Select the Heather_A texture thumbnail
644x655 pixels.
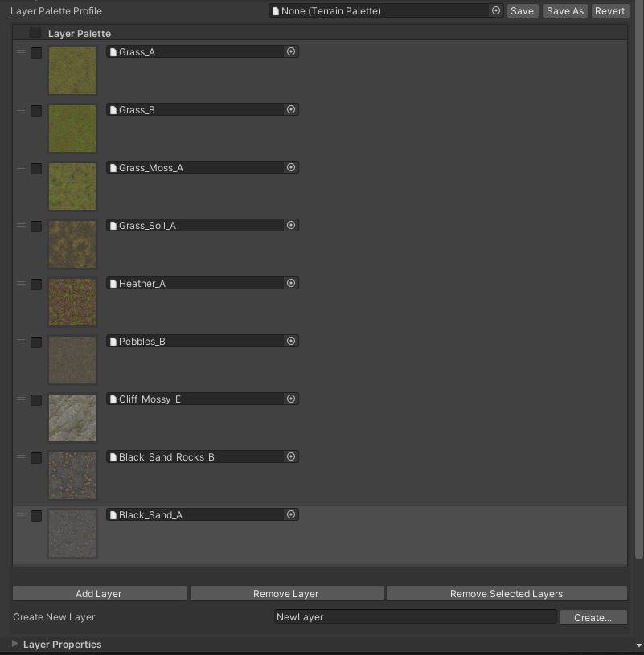click(72, 302)
